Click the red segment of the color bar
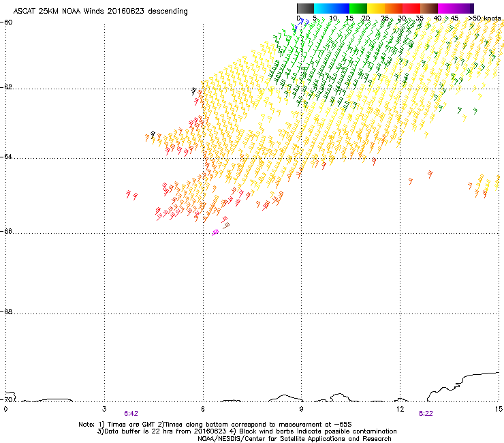The image size is (504, 443). 411,8
